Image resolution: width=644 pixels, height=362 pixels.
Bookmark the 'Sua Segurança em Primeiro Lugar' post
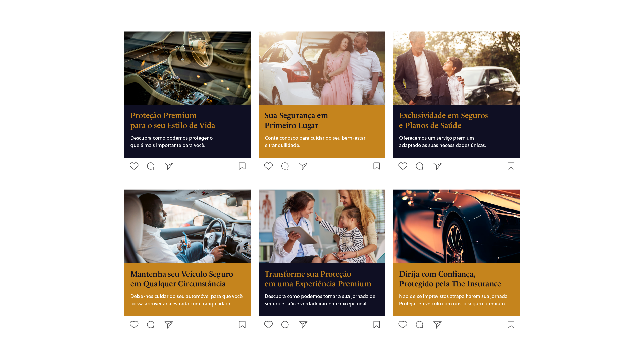tap(377, 166)
